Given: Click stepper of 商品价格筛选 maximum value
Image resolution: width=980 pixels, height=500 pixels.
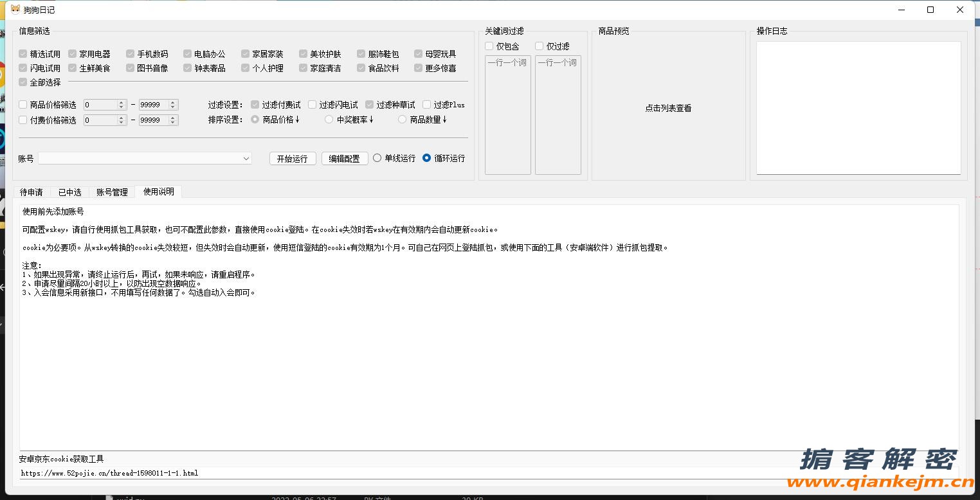Looking at the screenshot, I should [x=174, y=105].
